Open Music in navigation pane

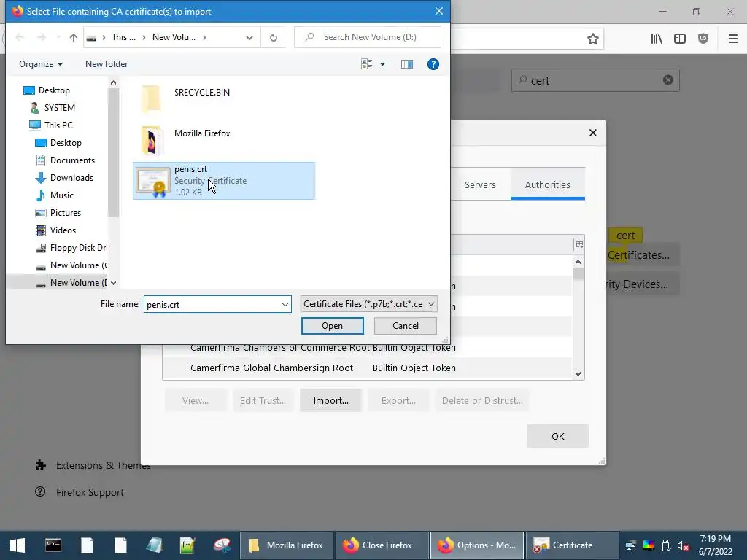point(54,195)
